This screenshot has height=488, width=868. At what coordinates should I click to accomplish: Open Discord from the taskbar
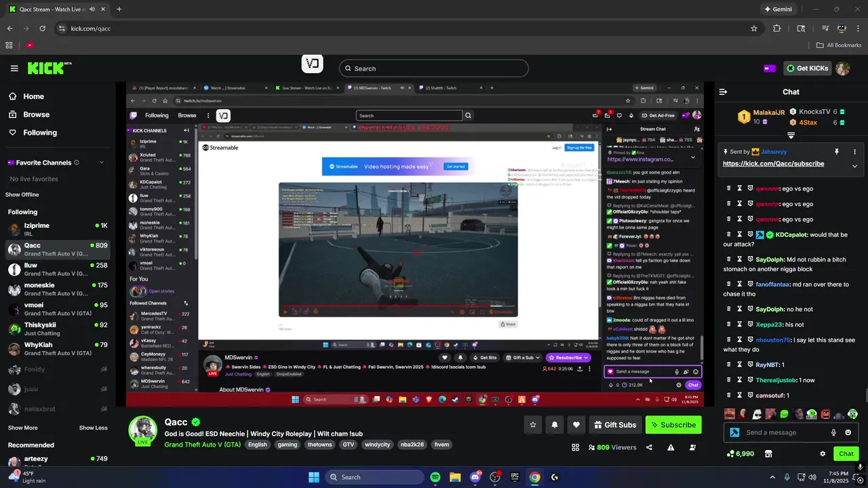tap(475, 477)
